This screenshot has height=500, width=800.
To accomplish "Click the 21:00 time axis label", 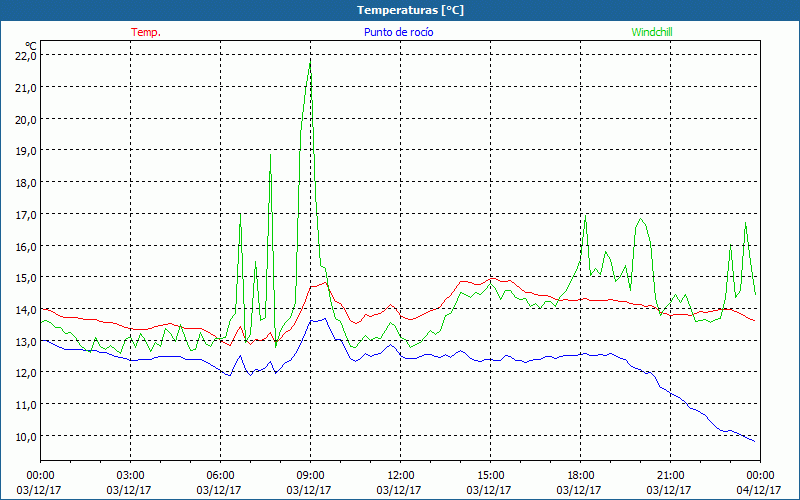I will (x=670, y=476).
